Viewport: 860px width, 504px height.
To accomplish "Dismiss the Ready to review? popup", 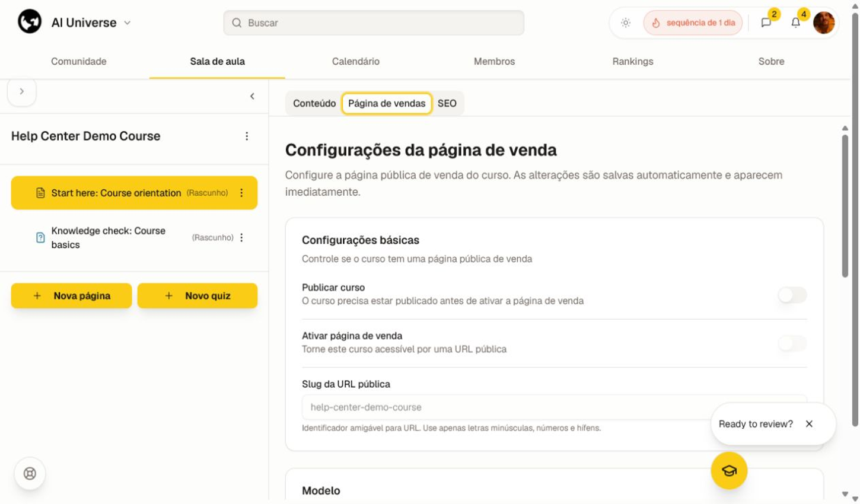I will tap(809, 424).
